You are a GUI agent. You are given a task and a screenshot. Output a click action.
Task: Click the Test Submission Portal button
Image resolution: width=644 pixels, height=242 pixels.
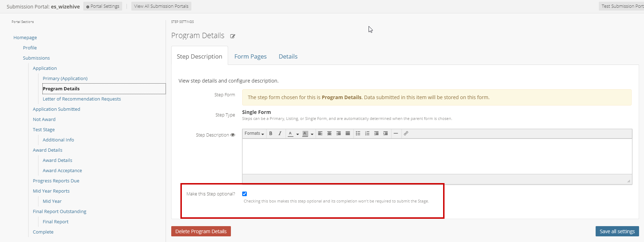point(621,6)
